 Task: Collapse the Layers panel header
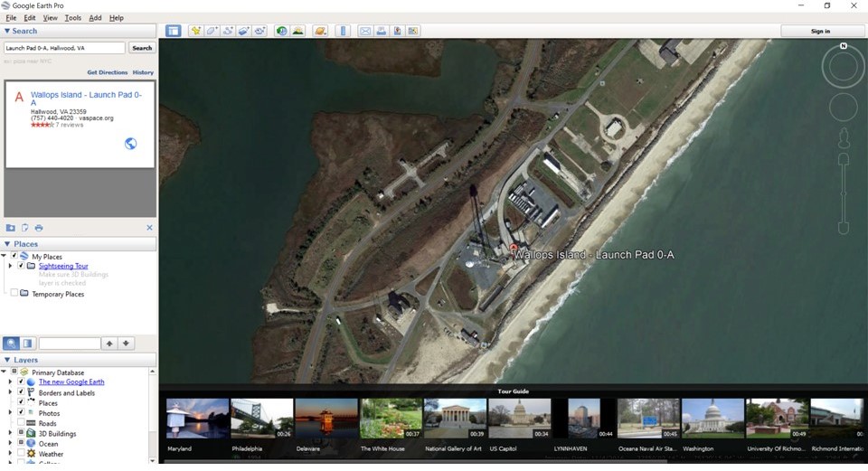(80, 360)
